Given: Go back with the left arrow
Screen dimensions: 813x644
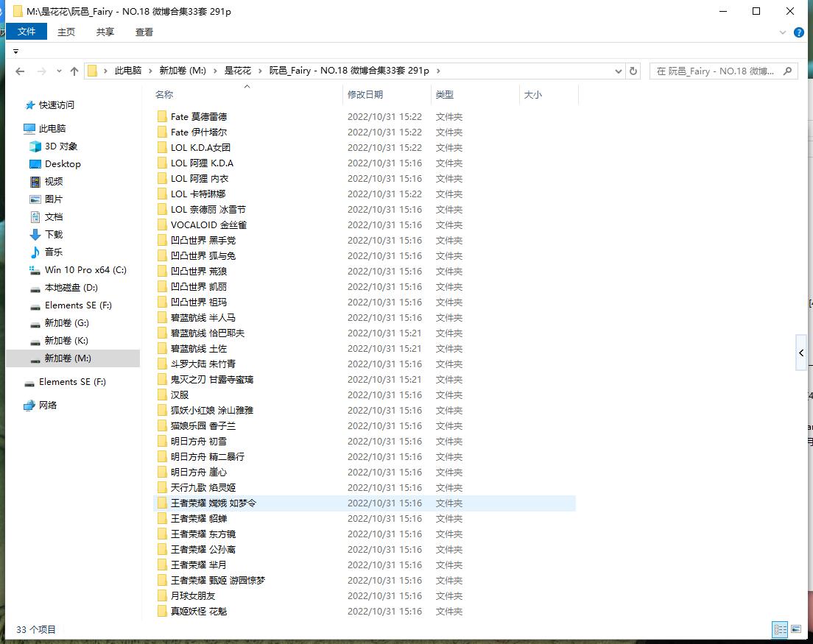Looking at the screenshot, I should [x=20, y=71].
